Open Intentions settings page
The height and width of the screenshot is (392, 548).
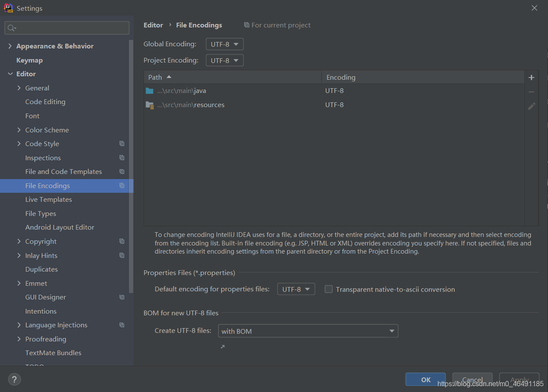coord(41,311)
